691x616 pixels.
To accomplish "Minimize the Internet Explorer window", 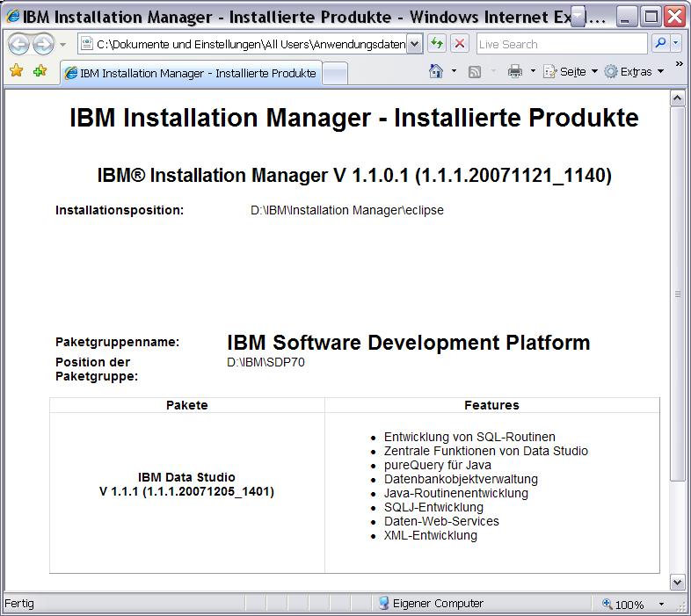I will 626,17.
